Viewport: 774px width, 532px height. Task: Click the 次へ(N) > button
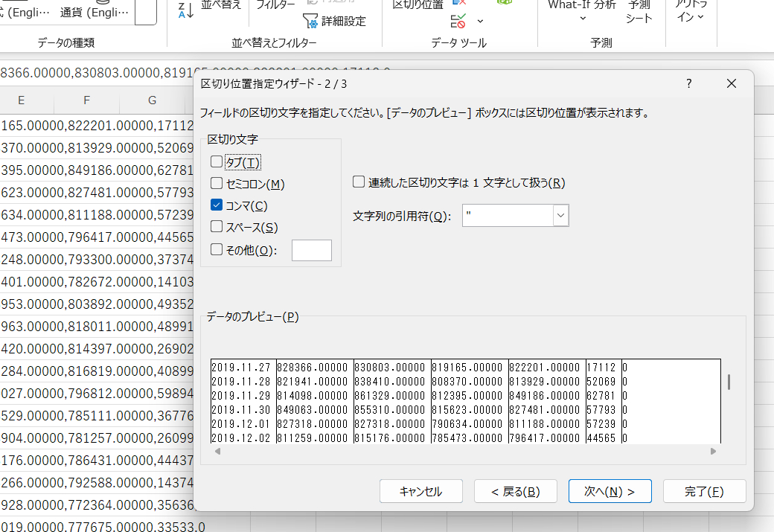[610, 491]
